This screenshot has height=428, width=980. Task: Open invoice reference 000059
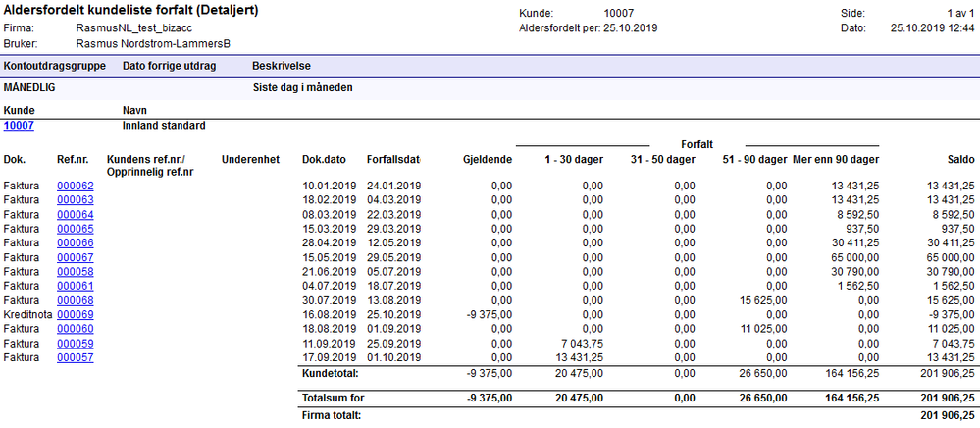click(x=75, y=343)
